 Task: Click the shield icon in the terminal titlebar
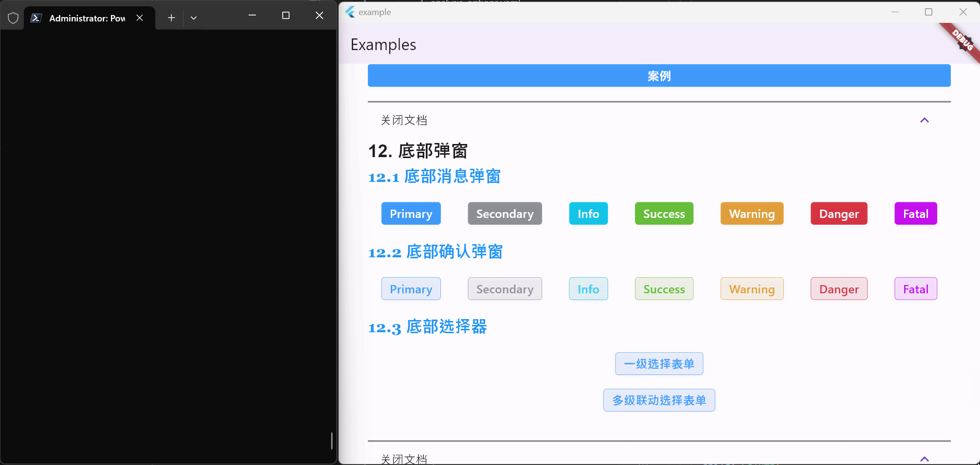[13, 18]
